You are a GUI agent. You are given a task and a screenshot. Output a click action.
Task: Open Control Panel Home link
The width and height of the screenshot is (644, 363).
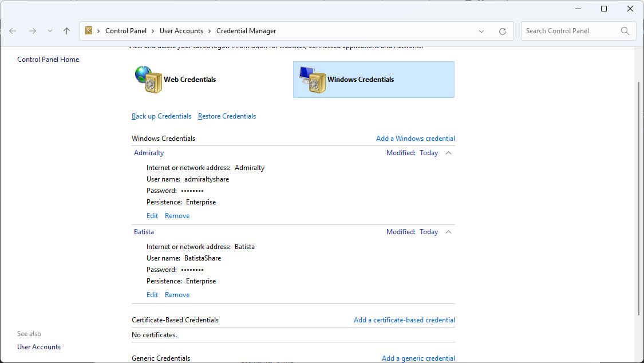[x=48, y=60]
